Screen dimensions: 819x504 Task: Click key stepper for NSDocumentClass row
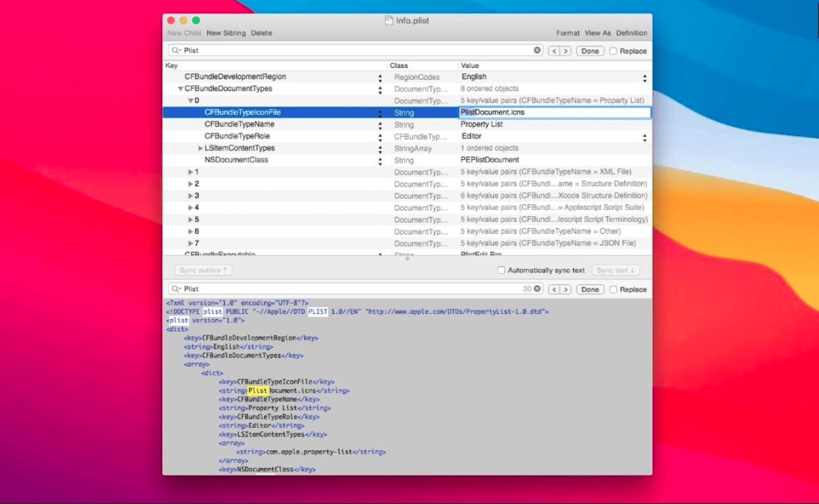(380, 161)
